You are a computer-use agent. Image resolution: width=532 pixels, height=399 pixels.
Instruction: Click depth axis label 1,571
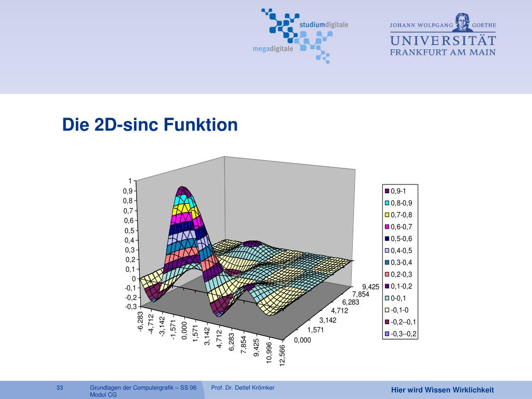315,330
